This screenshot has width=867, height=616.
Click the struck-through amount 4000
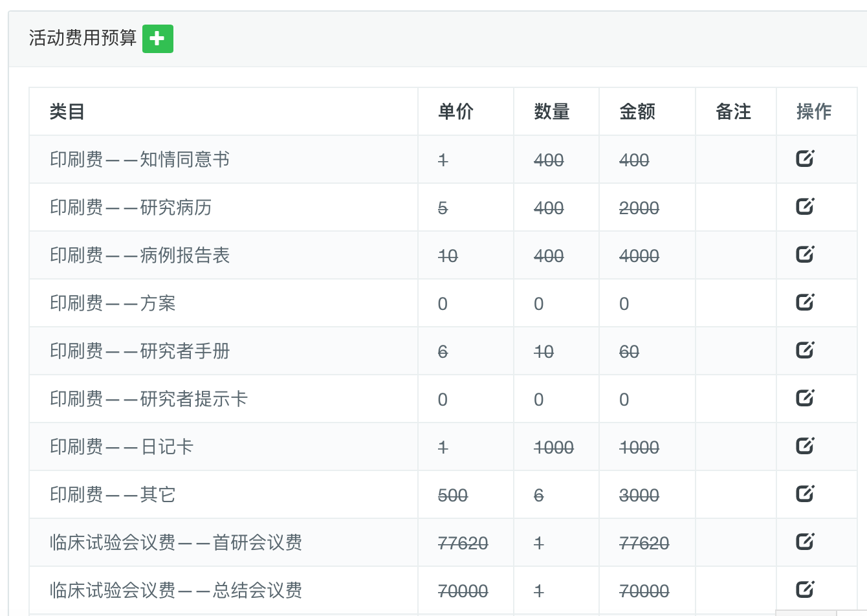pos(639,256)
